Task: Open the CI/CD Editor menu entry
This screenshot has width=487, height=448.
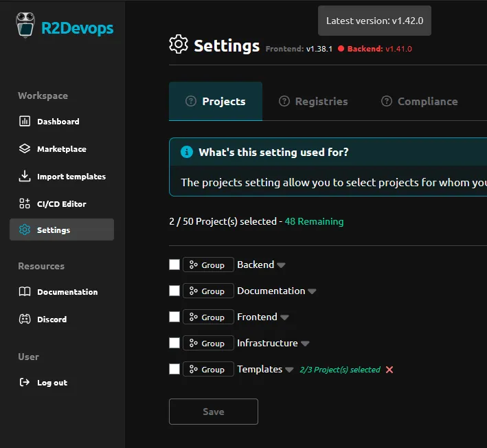Action: 62,204
